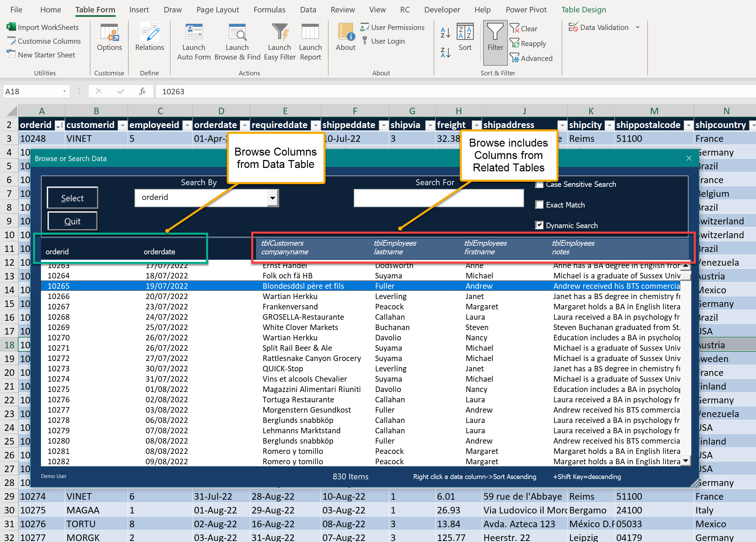Click the tblCustomers companyname column header

[285, 247]
